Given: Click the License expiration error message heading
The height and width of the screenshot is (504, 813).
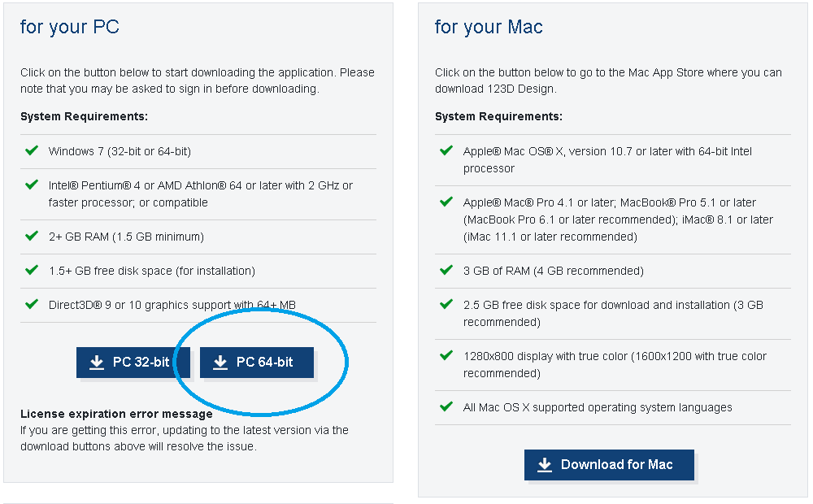Looking at the screenshot, I should pyautogui.click(x=116, y=414).
